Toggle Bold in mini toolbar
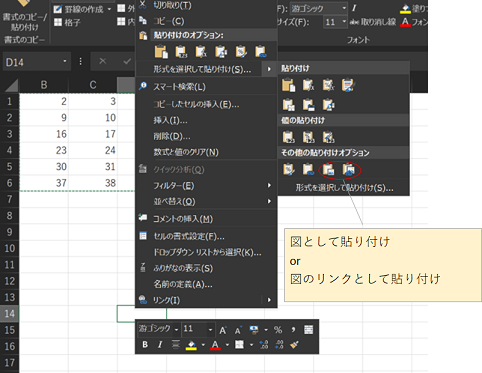482x373 pixels. click(145, 344)
